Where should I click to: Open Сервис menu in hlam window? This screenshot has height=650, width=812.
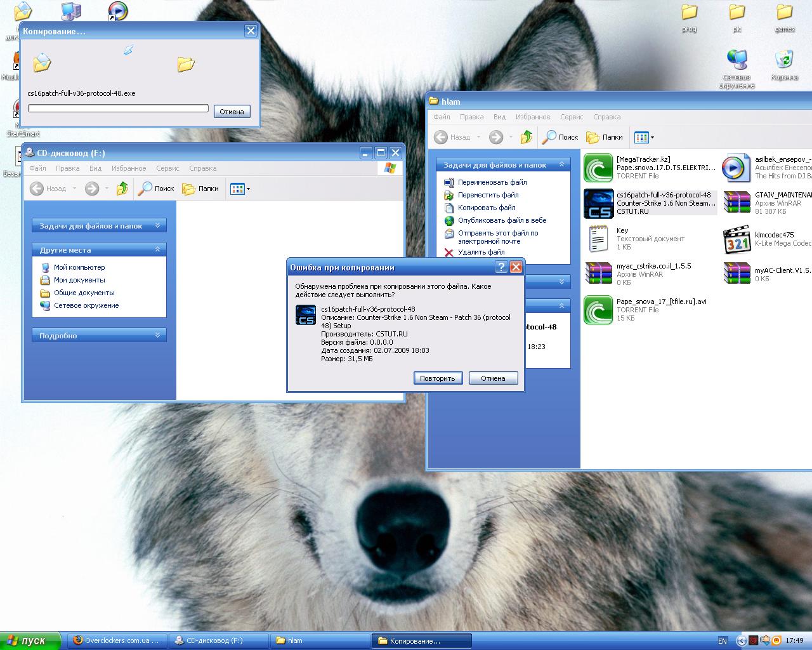coord(572,117)
